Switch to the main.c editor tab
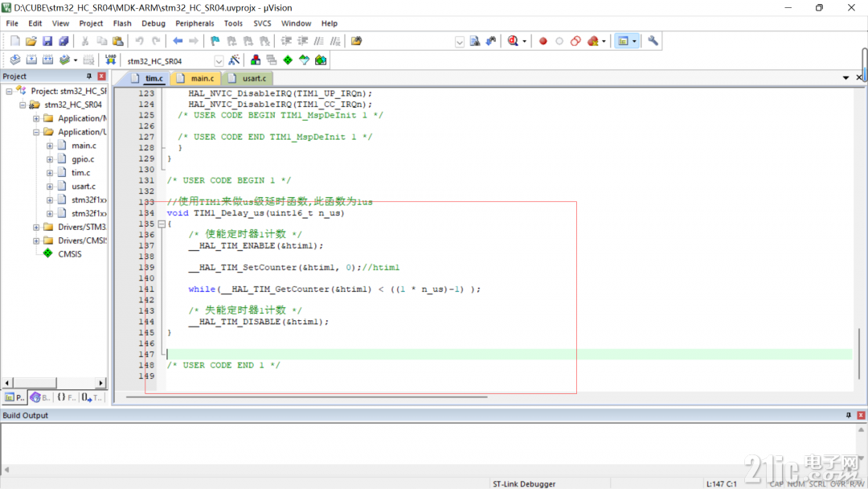Viewport: 868px width, 489px height. point(197,79)
